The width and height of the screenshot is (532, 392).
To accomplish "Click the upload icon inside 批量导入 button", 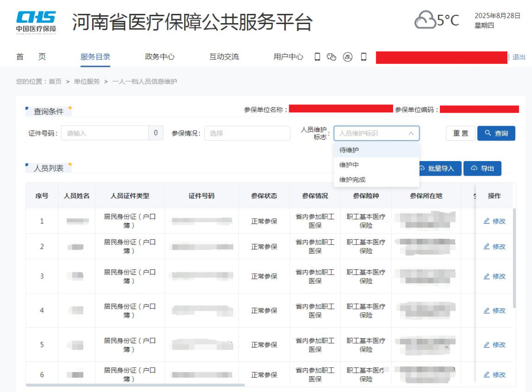I will [422, 168].
